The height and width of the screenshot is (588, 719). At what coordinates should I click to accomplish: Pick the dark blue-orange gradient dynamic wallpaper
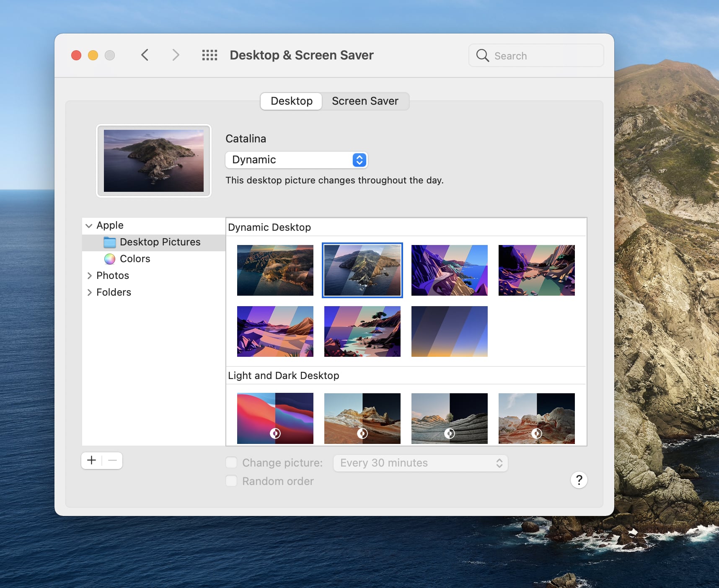coord(449,331)
